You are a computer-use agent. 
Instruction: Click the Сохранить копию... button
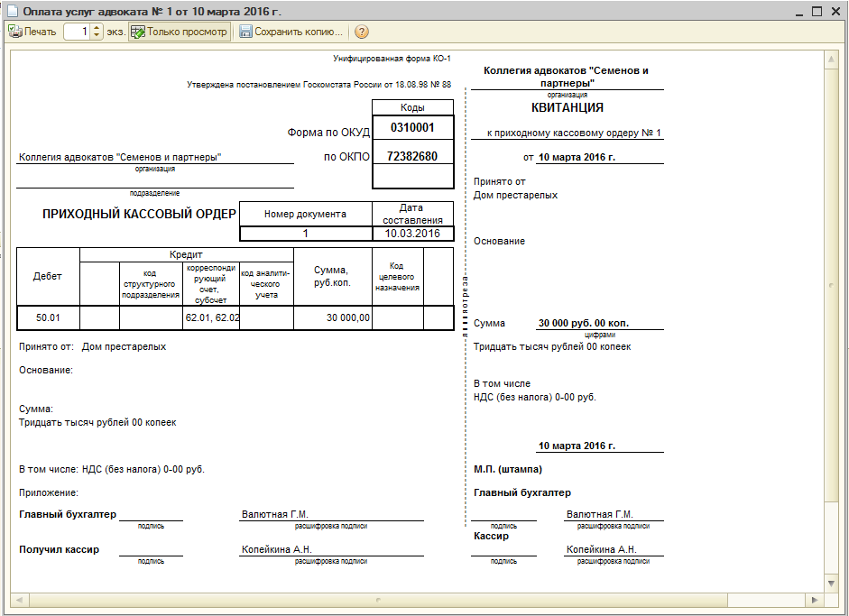291,32
